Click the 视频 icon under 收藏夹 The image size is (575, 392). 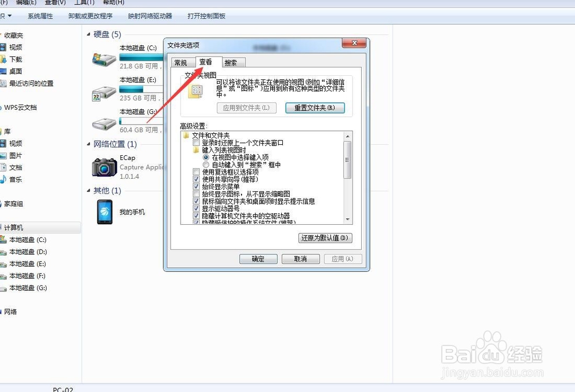[x=3, y=47]
